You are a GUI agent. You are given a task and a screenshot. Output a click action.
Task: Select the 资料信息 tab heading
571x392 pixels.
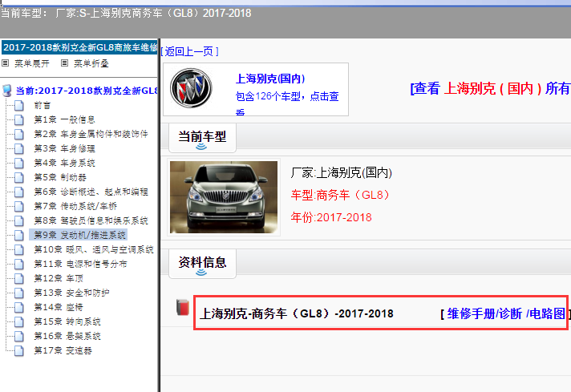point(202,262)
